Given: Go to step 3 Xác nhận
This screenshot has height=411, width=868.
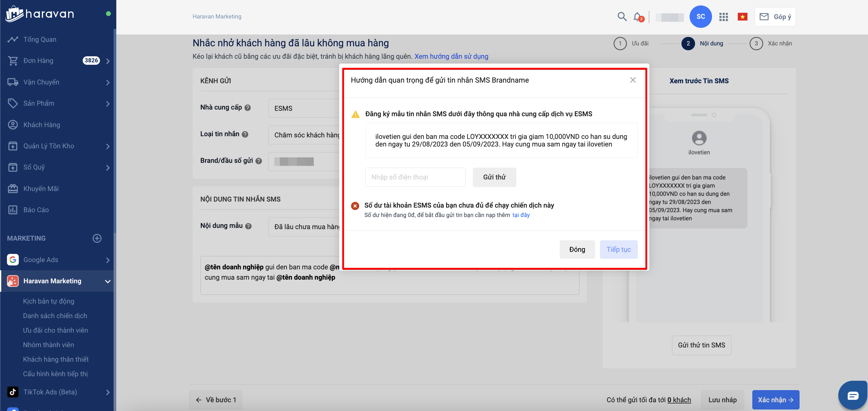Looking at the screenshot, I should coord(770,43).
